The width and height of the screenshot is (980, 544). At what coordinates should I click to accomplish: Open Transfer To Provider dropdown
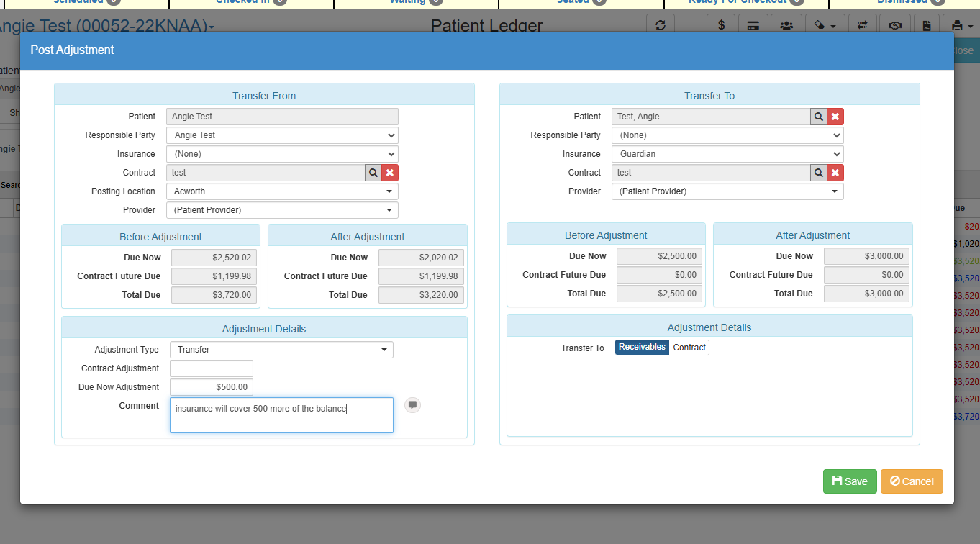727,191
